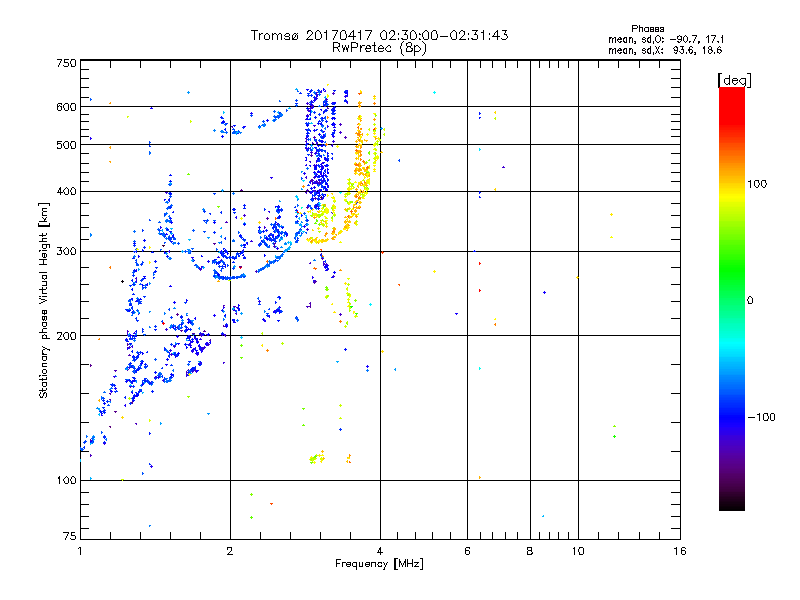Click the plot title 'Tromsø 20170417 02:30:00-02:31:43'
This screenshot has height=600, width=800.
[x=379, y=35]
